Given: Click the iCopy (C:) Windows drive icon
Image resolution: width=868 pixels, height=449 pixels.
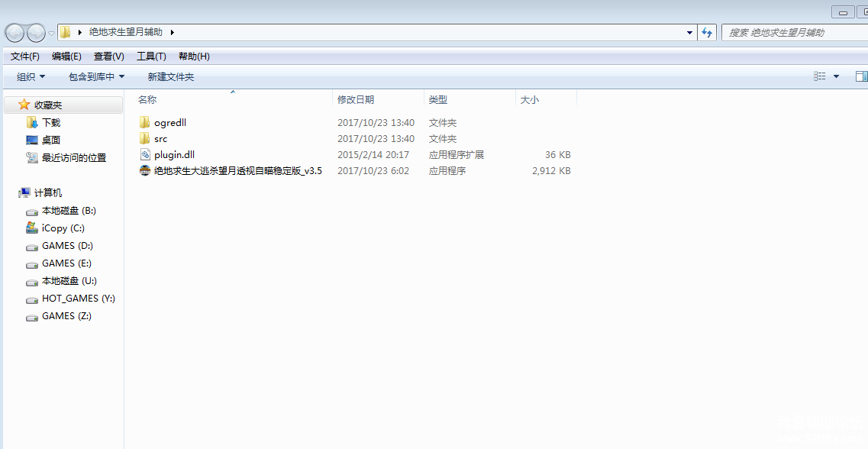Looking at the screenshot, I should (x=32, y=228).
